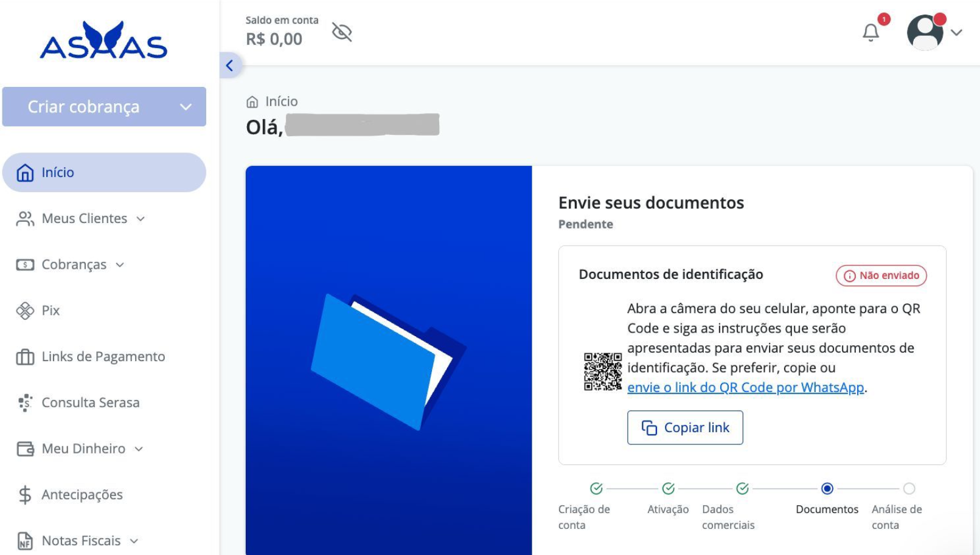Click the Links de Pagamento bag icon
Screen dimensions: 980x555
point(25,357)
